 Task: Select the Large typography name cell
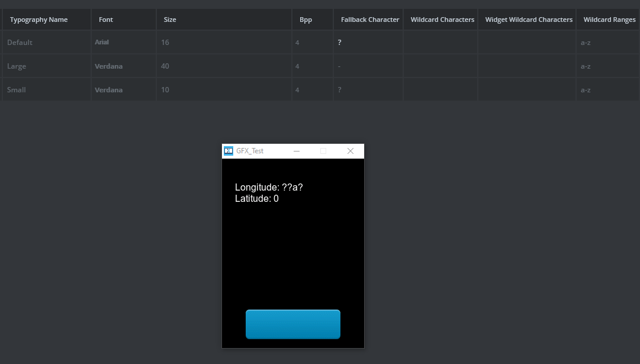pyautogui.click(x=47, y=66)
